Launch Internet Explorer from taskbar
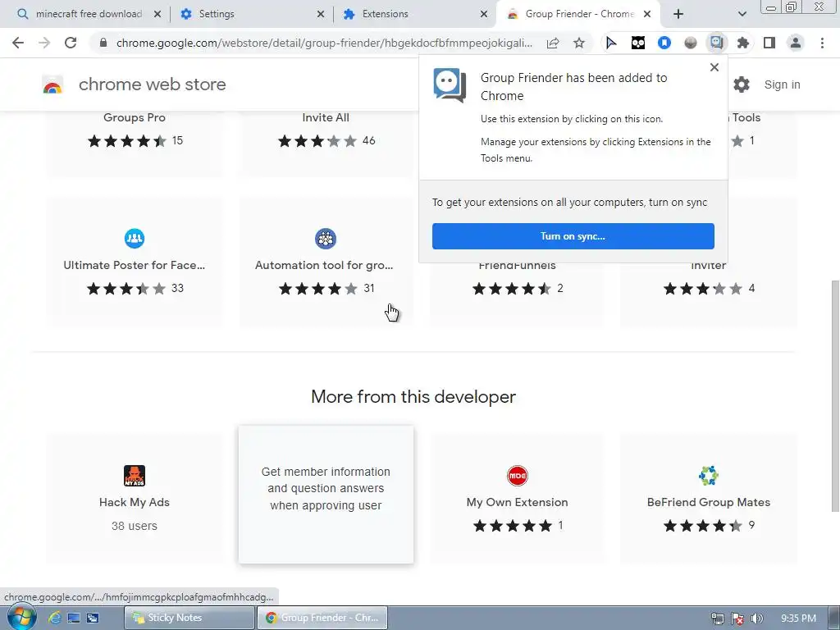The height and width of the screenshot is (630, 840). [x=54, y=618]
